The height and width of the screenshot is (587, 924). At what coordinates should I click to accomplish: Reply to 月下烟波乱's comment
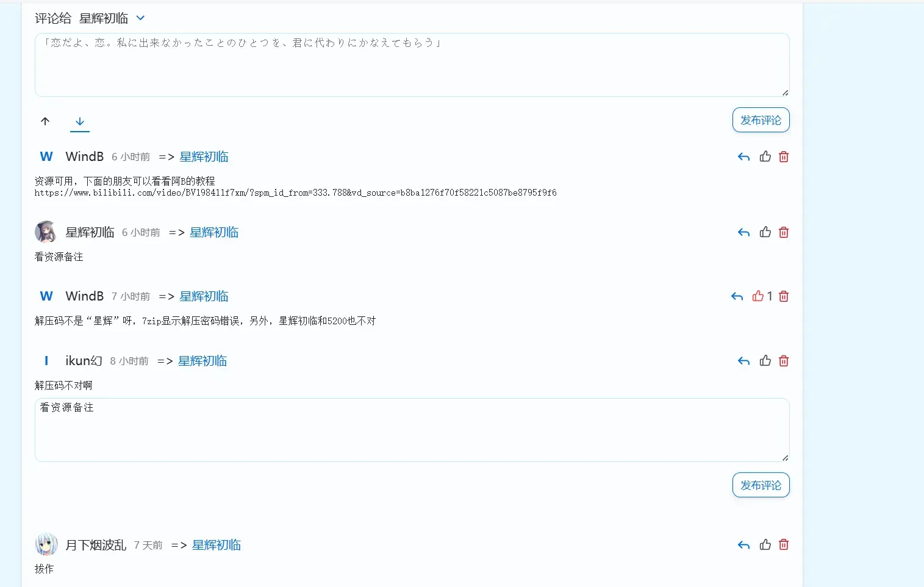[743, 546]
